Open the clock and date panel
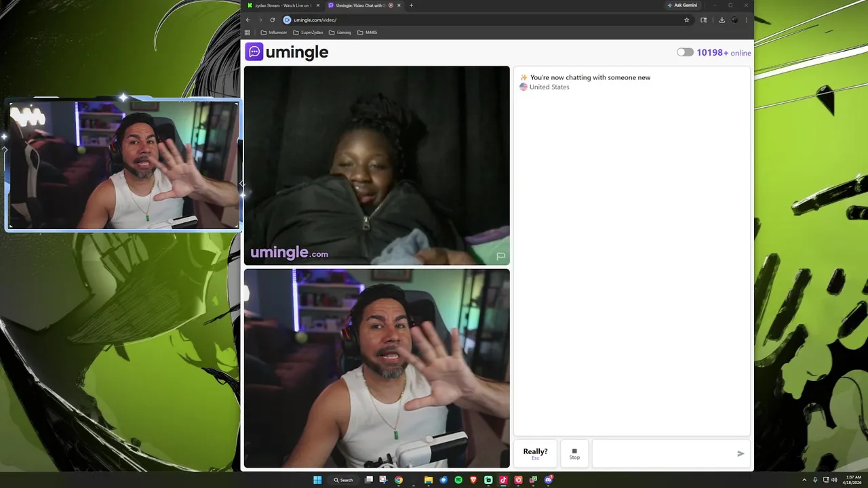Image resolution: width=868 pixels, height=488 pixels. [x=852, y=480]
